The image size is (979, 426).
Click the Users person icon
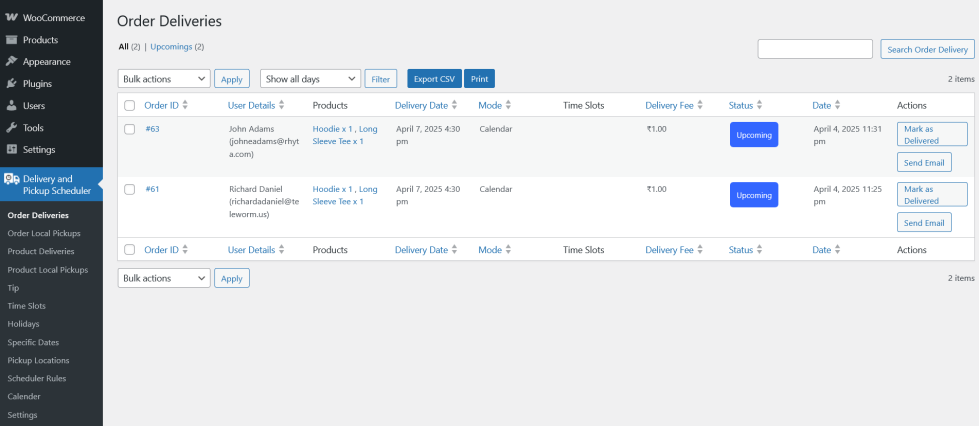point(11,106)
